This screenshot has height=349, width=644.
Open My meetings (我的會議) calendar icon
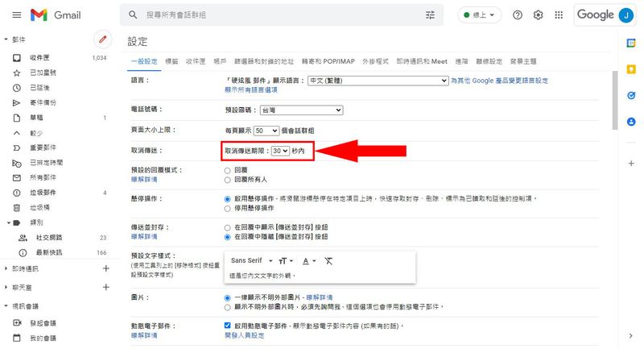click(17, 339)
